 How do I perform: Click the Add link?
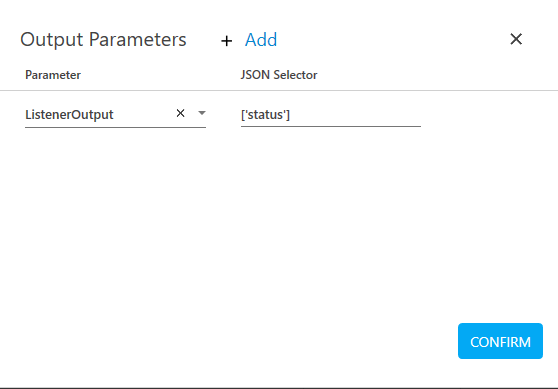coord(261,40)
